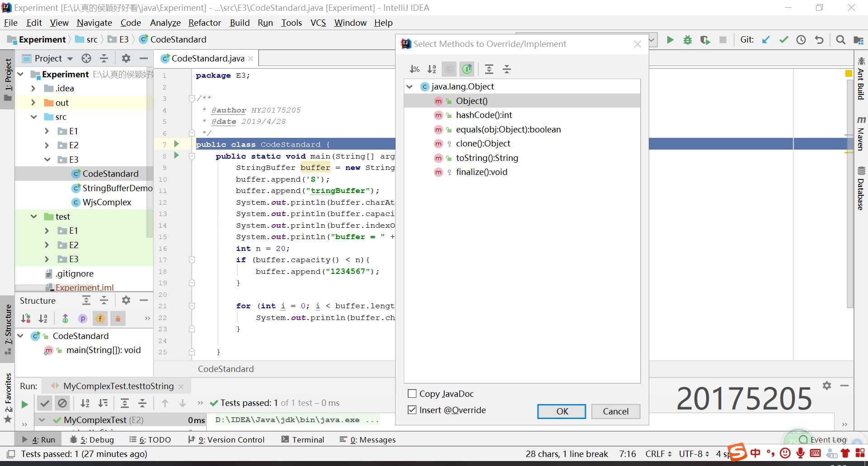
Task: Click Sogou input method tray icon
Action: click(x=737, y=452)
